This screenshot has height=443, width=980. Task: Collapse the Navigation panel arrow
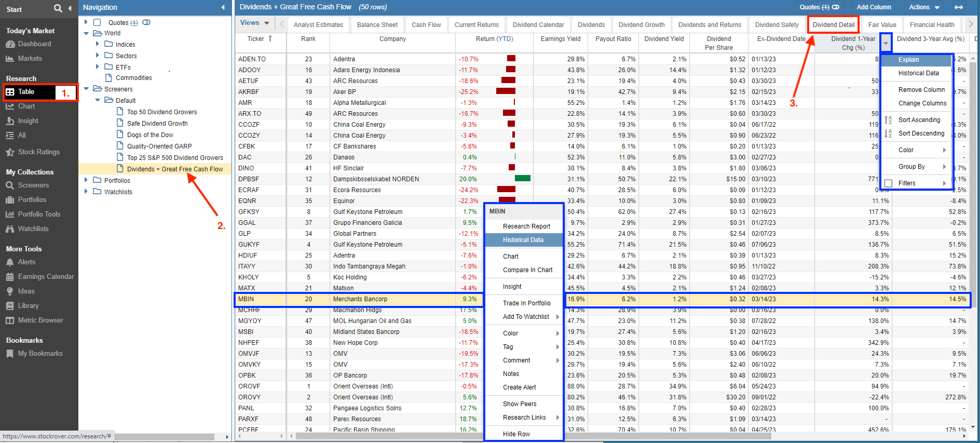pyautogui.click(x=223, y=7)
